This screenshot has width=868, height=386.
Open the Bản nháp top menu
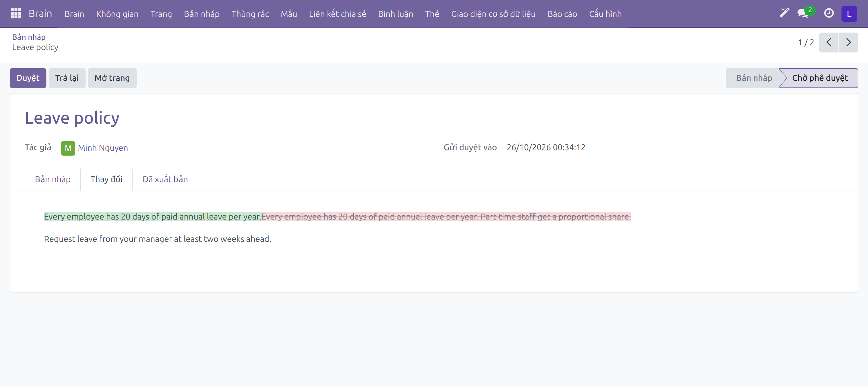[x=202, y=14]
